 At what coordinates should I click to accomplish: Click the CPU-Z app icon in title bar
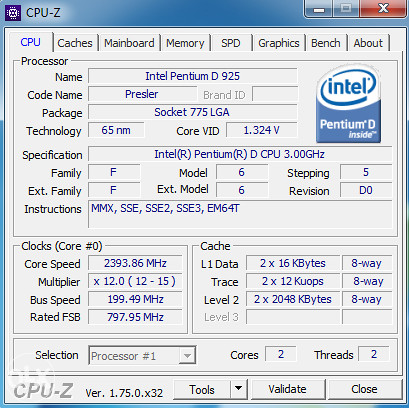click(13, 13)
